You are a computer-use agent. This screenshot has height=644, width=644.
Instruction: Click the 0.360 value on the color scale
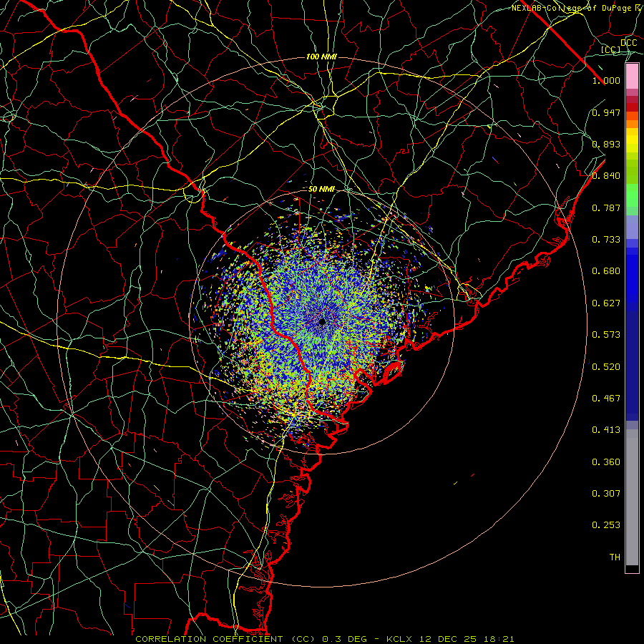606,462
